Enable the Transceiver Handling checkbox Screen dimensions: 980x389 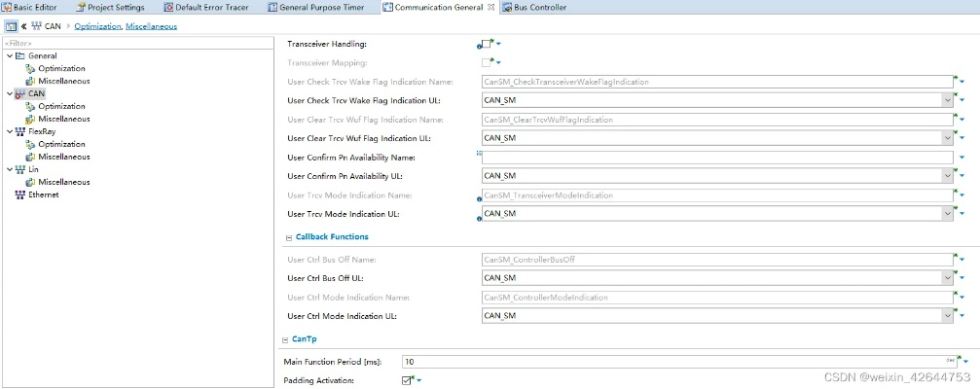click(x=487, y=44)
